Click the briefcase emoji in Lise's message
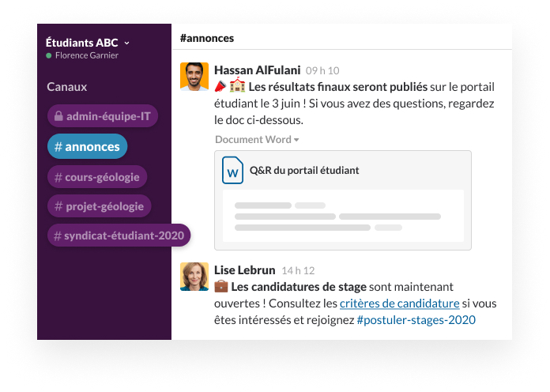The height and width of the screenshot is (392, 550). [221, 286]
